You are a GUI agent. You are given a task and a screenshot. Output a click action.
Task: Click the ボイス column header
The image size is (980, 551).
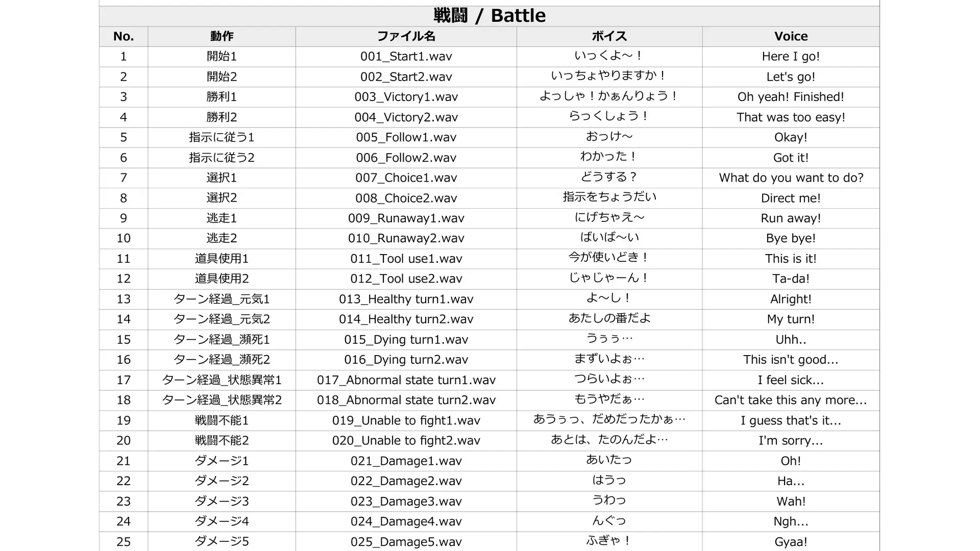pos(609,36)
